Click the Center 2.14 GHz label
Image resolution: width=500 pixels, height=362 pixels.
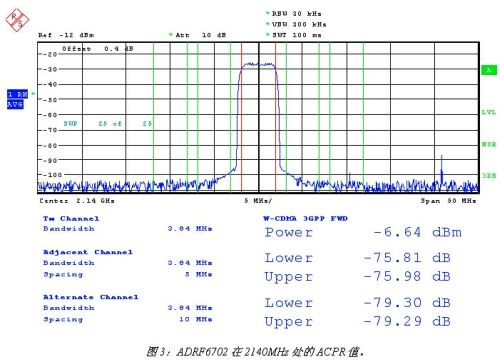77,201
